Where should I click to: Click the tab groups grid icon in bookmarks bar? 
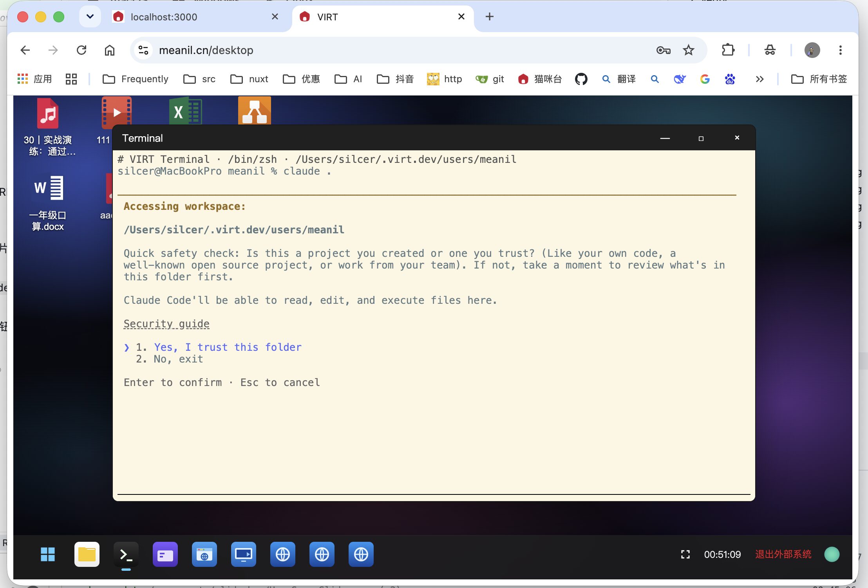(71, 79)
